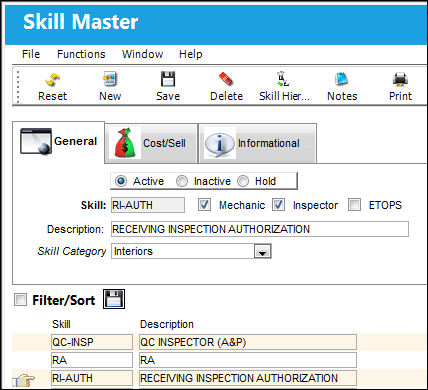Click the Reset toolbar icon
The width and height of the screenshot is (428, 390).
[52, 87]
